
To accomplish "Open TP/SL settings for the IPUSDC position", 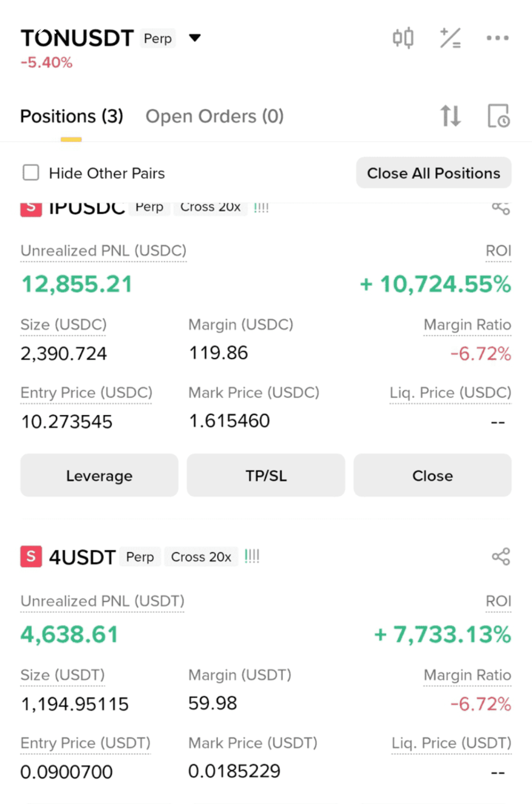I will pyautogui.click(x=266, y=475).
